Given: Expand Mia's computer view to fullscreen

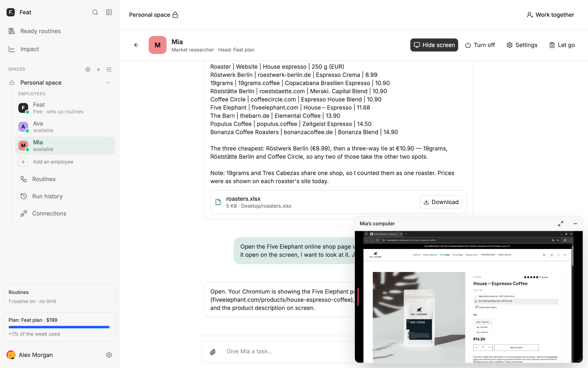Looking at the screenshot, I should pyautogui.click(x=561, y=224).
